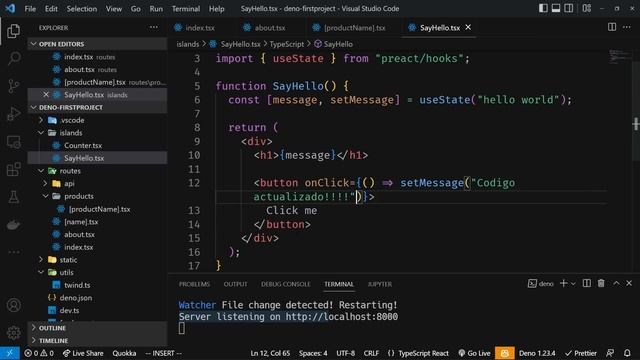
Task: Open the Selection menu
Action: [82, 9]
